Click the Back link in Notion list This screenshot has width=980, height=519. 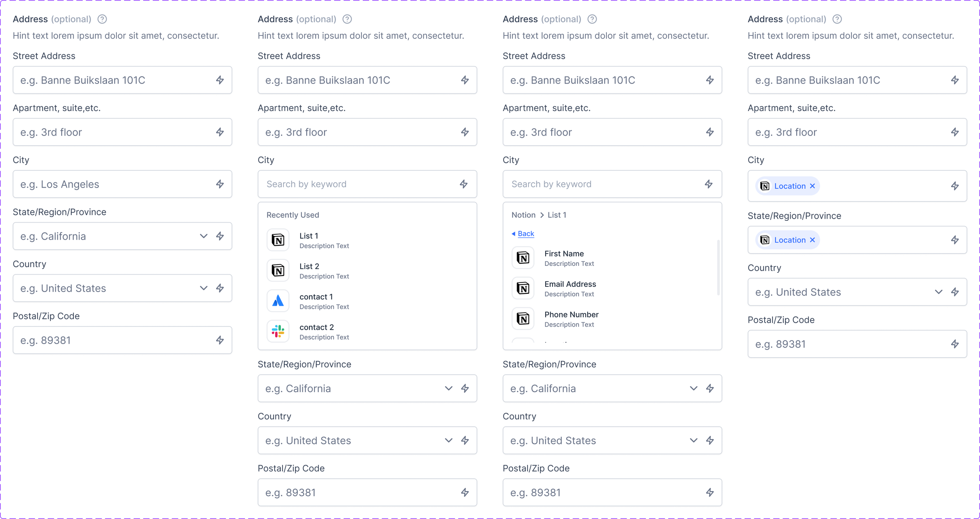525,233
